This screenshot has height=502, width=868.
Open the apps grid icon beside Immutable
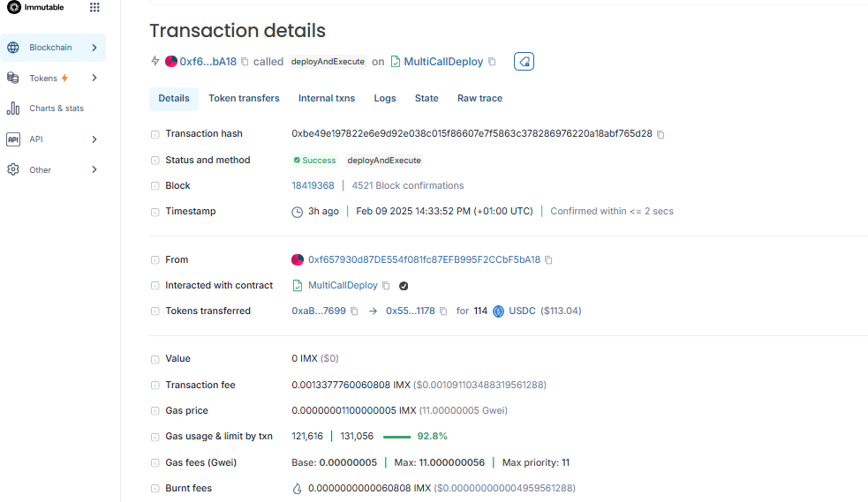pyautogui.click(x=94, y=7)
